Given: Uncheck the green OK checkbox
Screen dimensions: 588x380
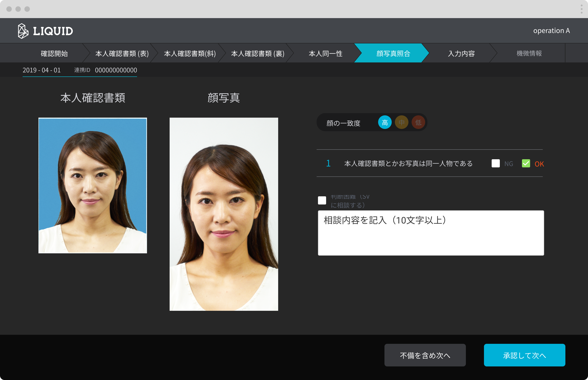Looking at the screenshot, I should click(526, 163).
